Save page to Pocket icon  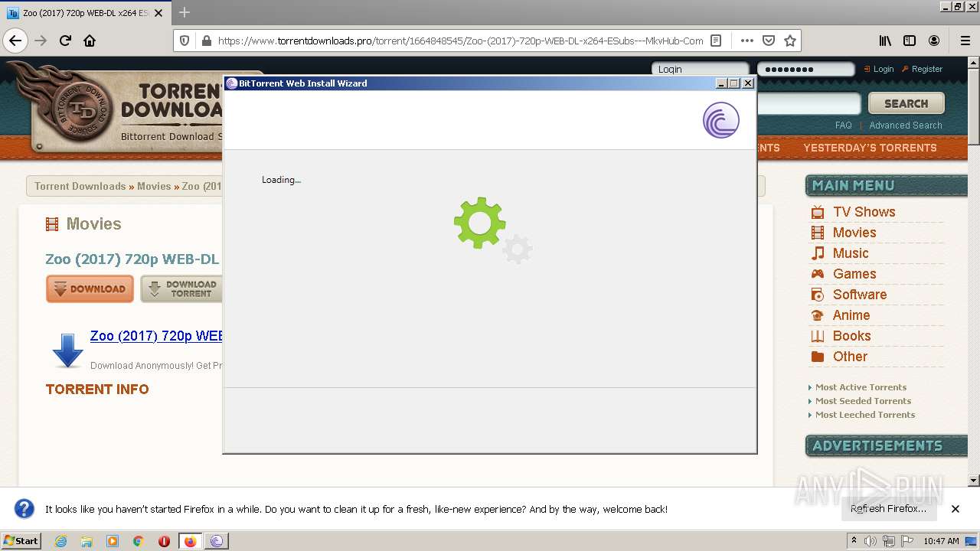(769, 41)
